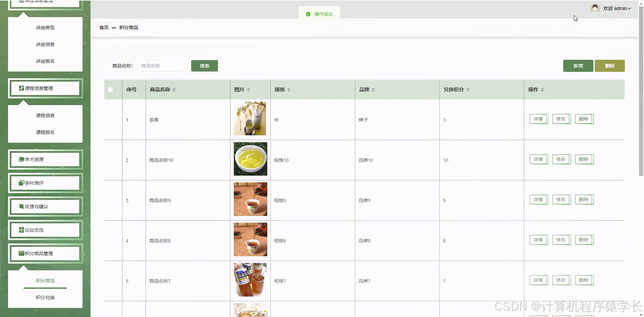
Task: Click the 反馈与建议 menu icon
Action: click(21, 207)
